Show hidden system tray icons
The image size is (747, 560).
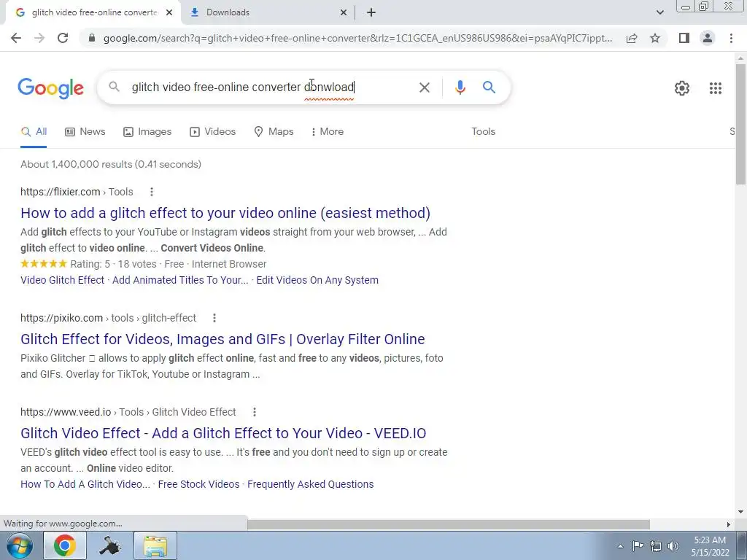[x=620, y=546]
